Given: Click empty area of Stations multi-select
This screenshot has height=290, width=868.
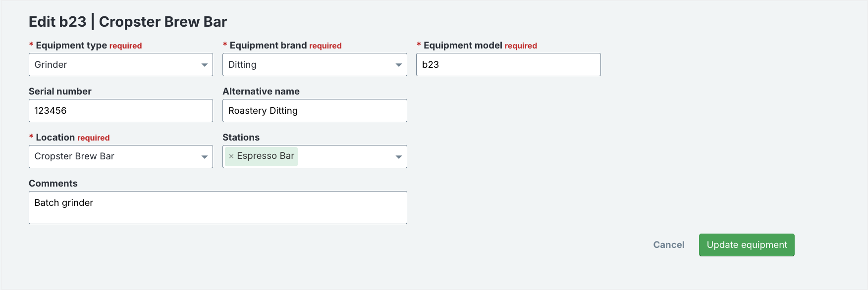Looking at the screenshot, I should [x=344, y=156].
